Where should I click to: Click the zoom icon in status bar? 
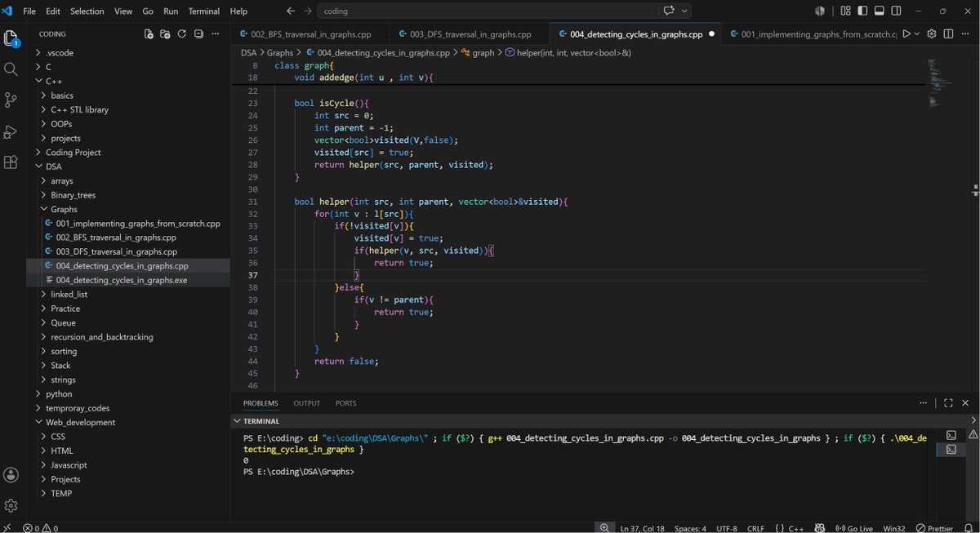click(604, 527)
